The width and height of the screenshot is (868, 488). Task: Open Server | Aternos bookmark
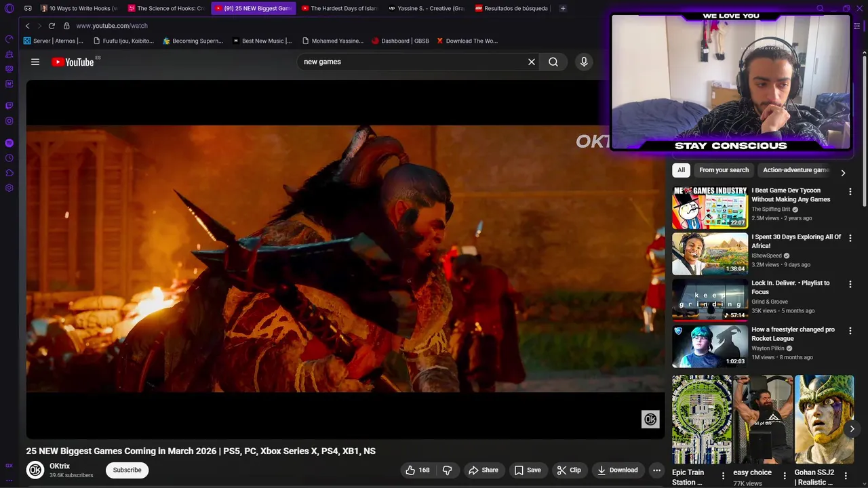(54, 41)
